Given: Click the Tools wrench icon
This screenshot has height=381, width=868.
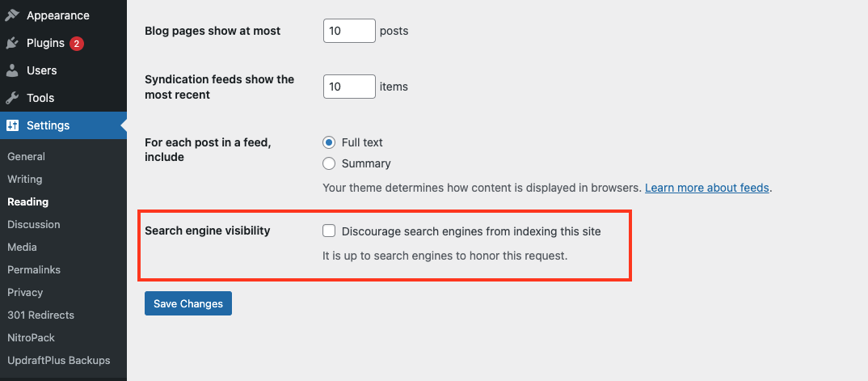Looking at the screenshot, I should pyautogui.click(x=12, y=98).
